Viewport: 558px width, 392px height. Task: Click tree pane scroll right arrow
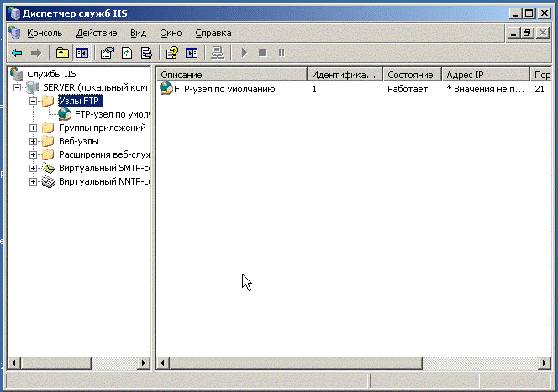click(x=144, y=363)
